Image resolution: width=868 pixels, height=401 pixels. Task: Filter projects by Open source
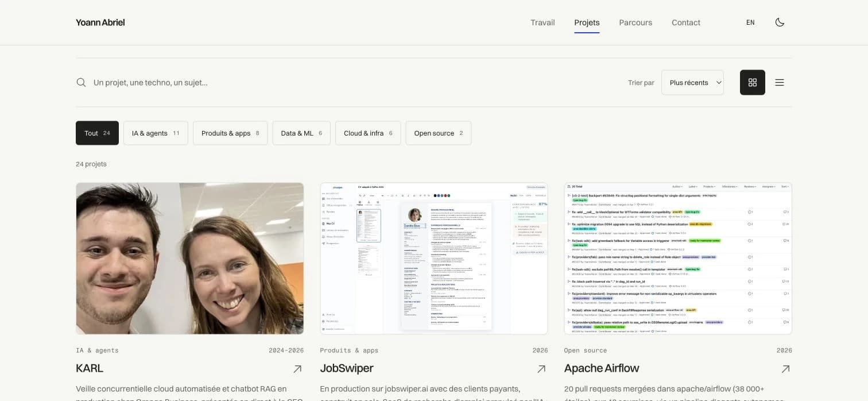pos(439,133)
